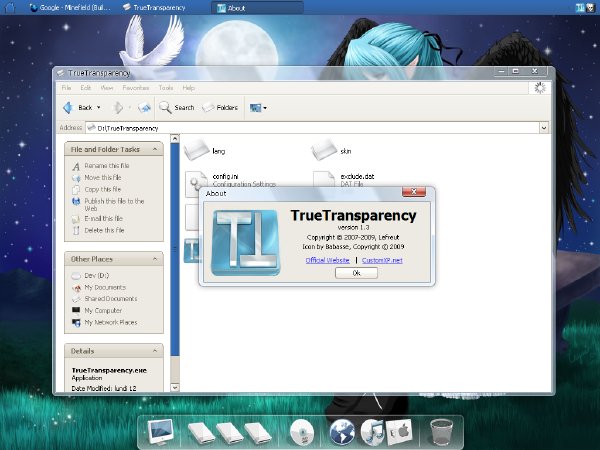
Task: Open the Tools menu
Action: tap(166, 88)
